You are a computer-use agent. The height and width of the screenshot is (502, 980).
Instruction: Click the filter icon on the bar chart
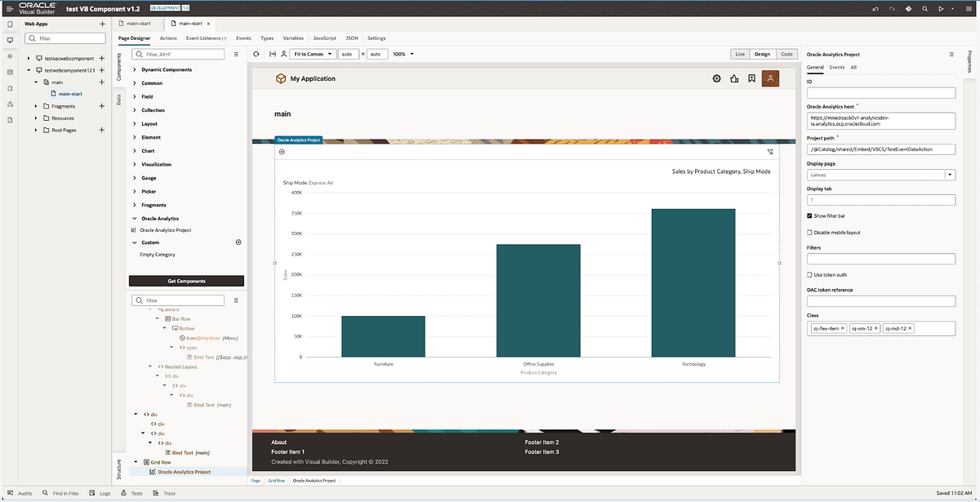770,153
